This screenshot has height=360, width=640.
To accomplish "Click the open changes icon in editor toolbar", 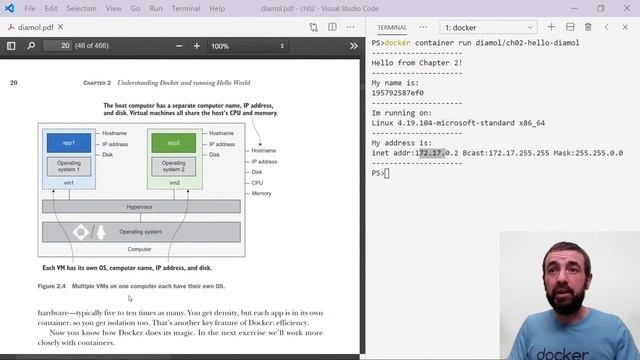I will tap(313, 27).
